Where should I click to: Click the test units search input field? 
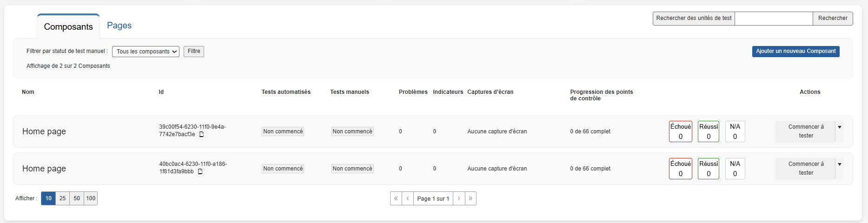point(773,19)
